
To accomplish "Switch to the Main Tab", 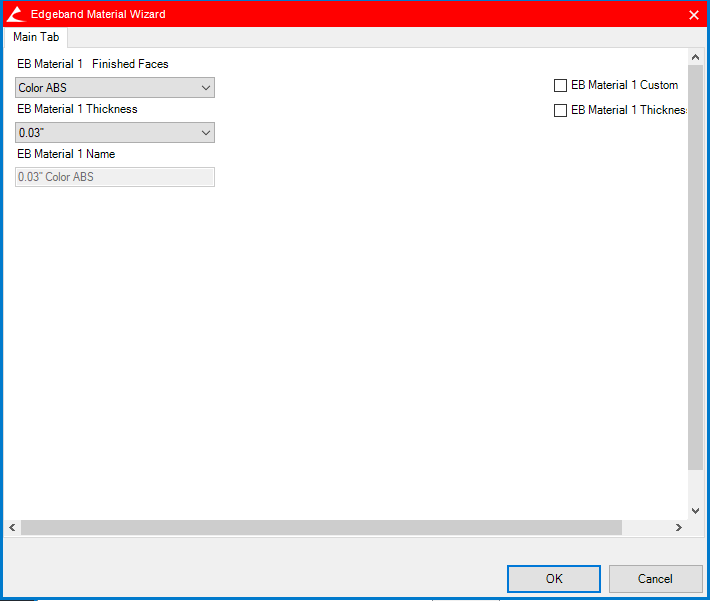I will pos(36,37).
